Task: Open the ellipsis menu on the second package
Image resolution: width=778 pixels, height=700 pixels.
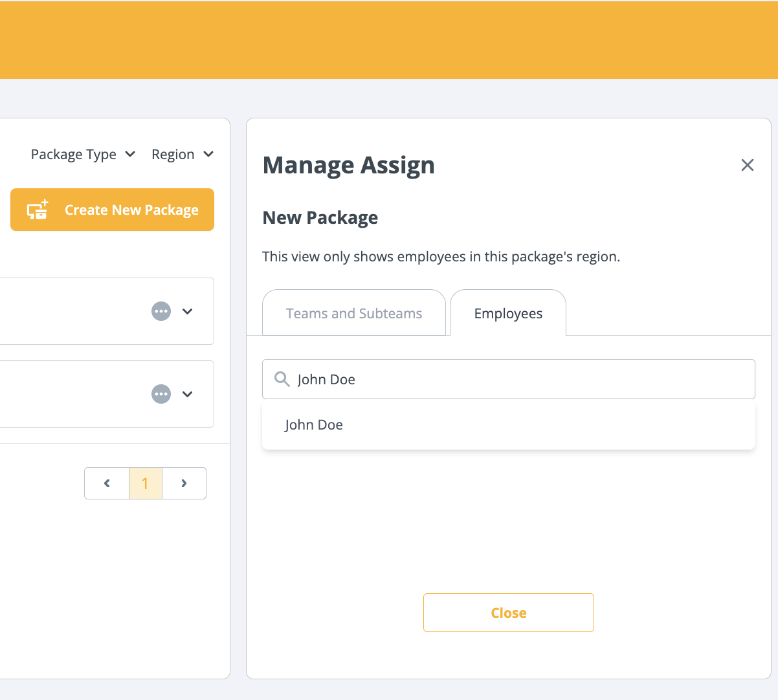Action: point(161,393)
